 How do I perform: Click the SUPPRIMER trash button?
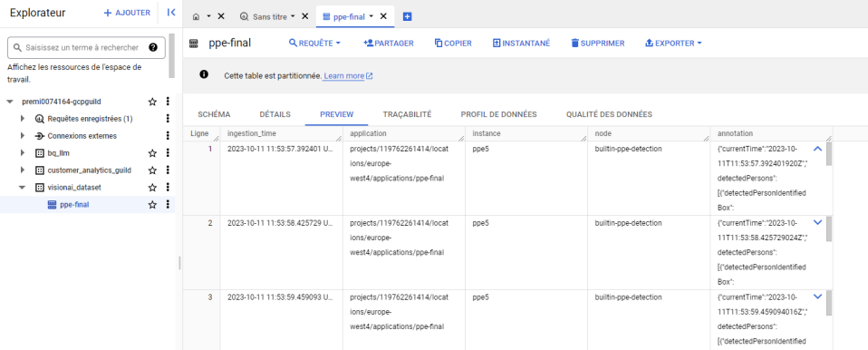click(598, 44)
